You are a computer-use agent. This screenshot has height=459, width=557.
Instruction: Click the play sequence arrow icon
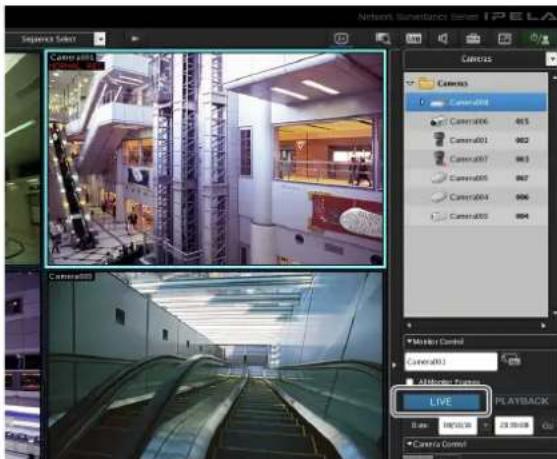point(135,38)
